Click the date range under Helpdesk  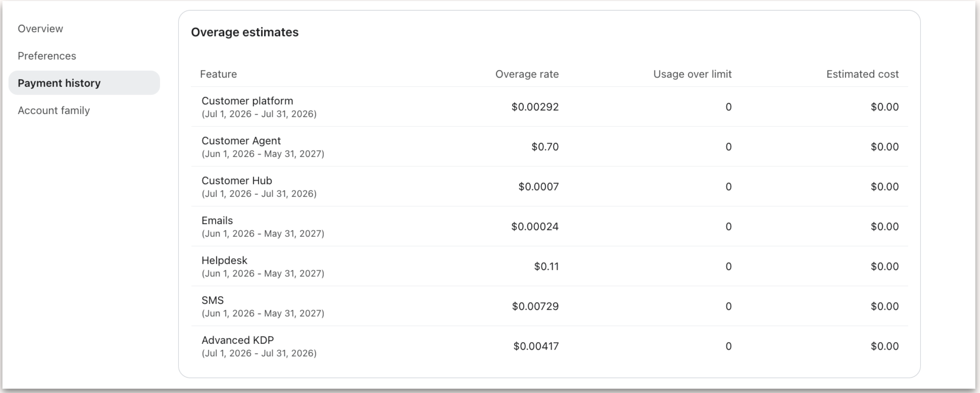[x=263, y=274]
